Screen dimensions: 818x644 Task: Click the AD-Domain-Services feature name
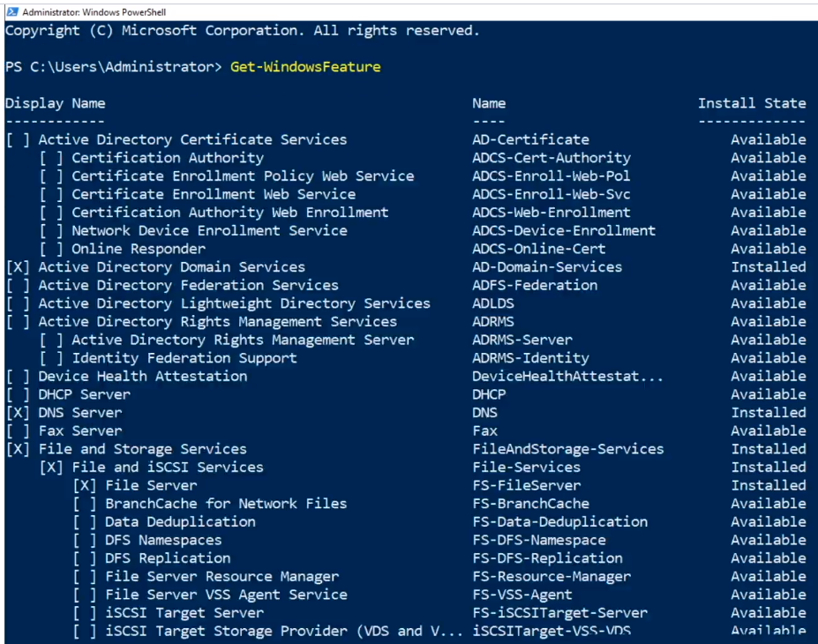coord(547,267)
